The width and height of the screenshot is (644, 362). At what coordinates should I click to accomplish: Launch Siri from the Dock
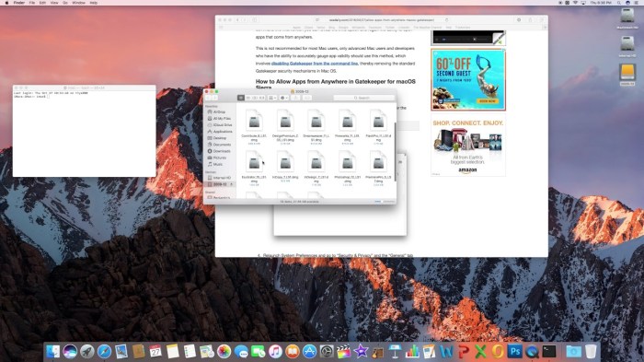click(70, 351)
